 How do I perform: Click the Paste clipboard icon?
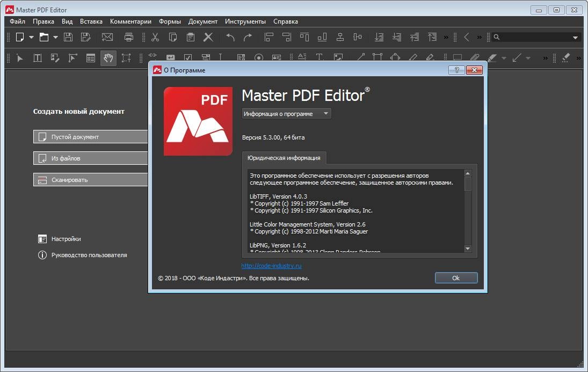coord(191,37)
